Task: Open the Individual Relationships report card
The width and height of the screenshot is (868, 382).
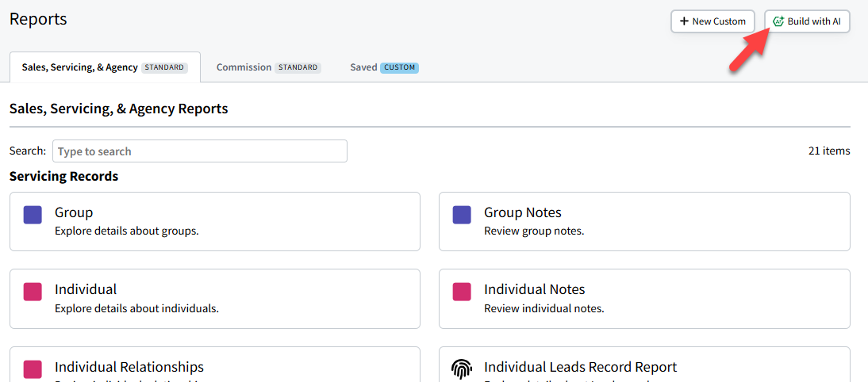Action: [215, 365]
